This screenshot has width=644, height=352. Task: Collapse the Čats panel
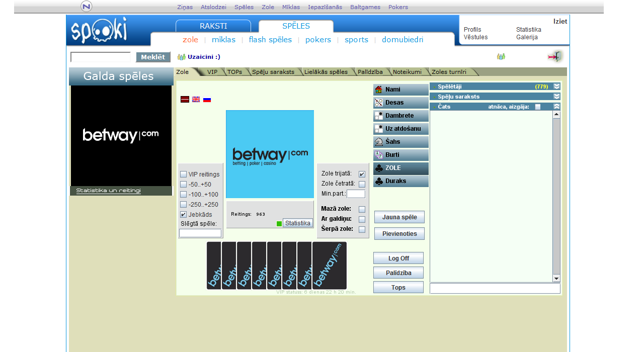point(556,107)
